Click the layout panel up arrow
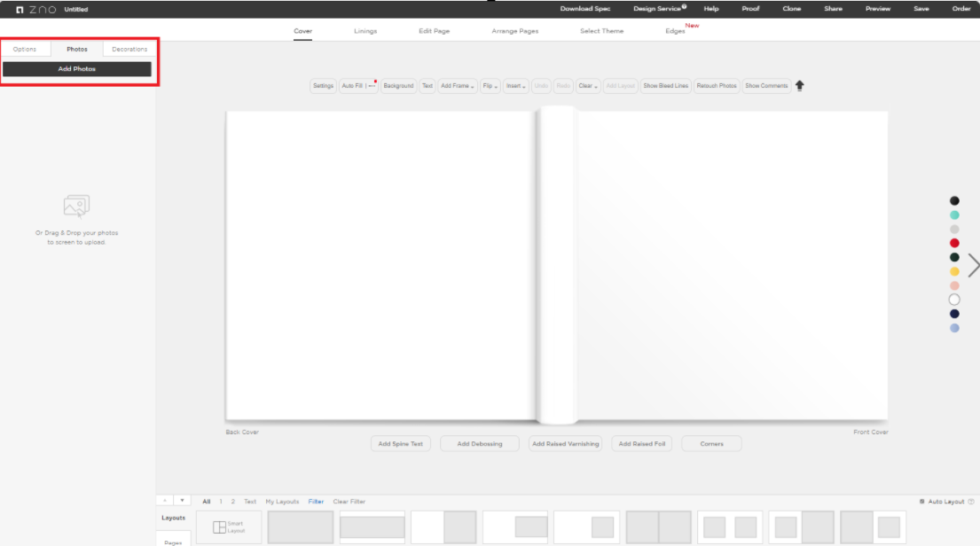The width and height of the screenshot is (980, 546). click(165, 501)
